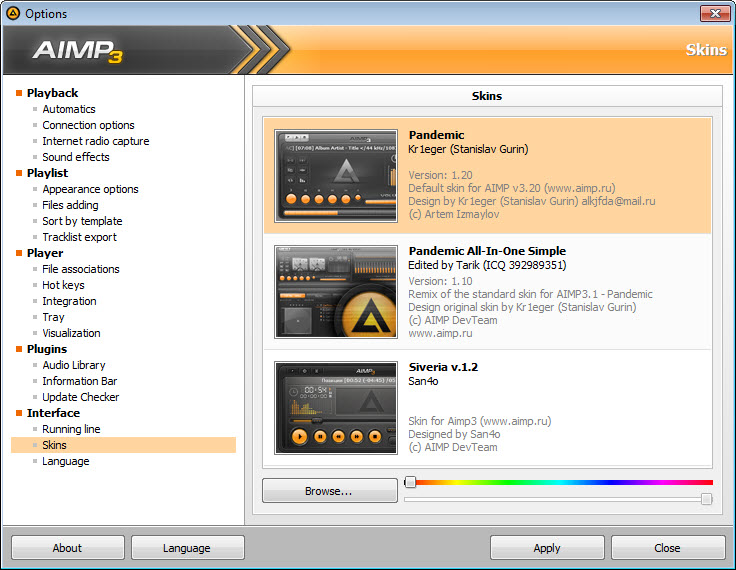Open Connection options page
The image size is (736, 570).
click(x=88, y=125)
